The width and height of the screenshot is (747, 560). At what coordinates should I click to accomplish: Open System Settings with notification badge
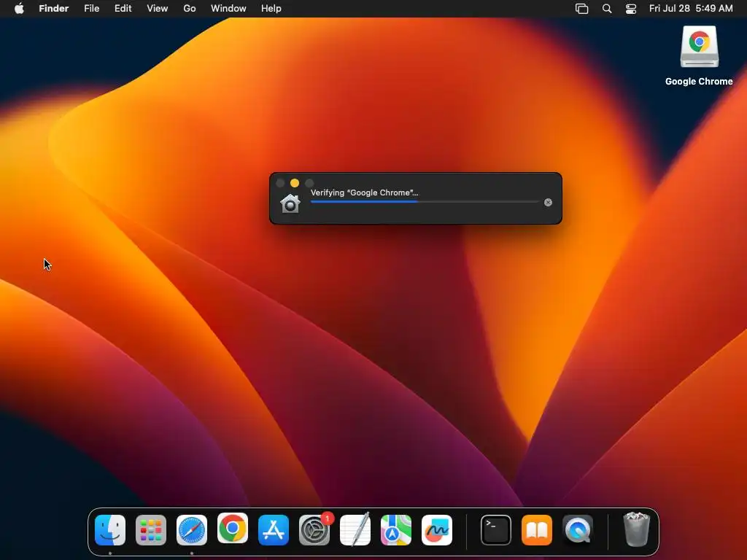tap(314, 529)
